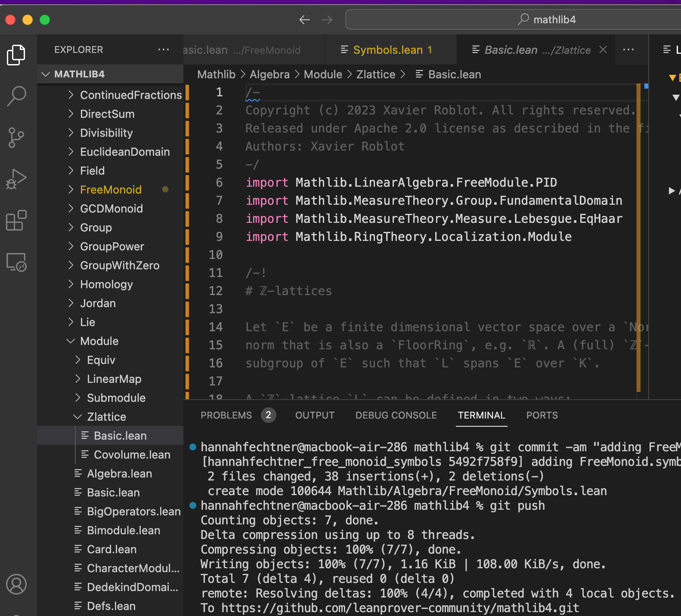Place cursor on Localization.Module import line
The height and width of the screenshot is (616, 681).
pyautogui.click(x=409, y=237)
